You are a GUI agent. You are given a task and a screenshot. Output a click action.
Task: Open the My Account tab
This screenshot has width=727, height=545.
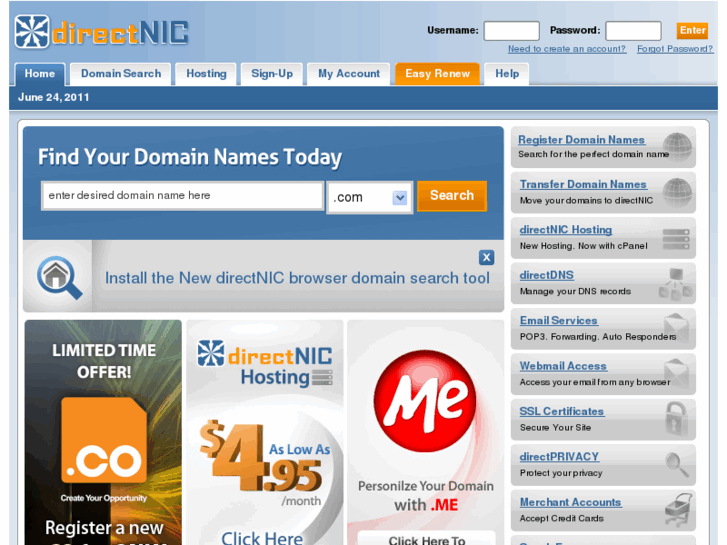(x=349, y=74)
